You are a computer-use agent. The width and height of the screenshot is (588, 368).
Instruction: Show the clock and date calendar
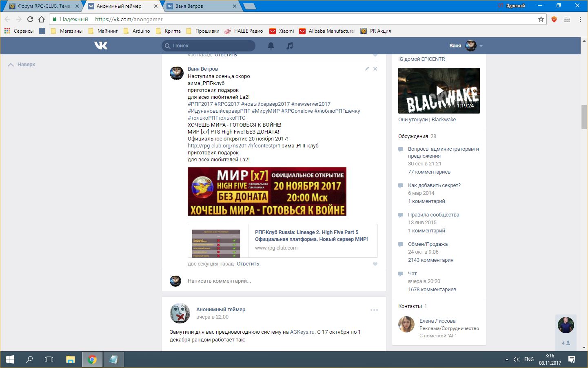[550, 359]
